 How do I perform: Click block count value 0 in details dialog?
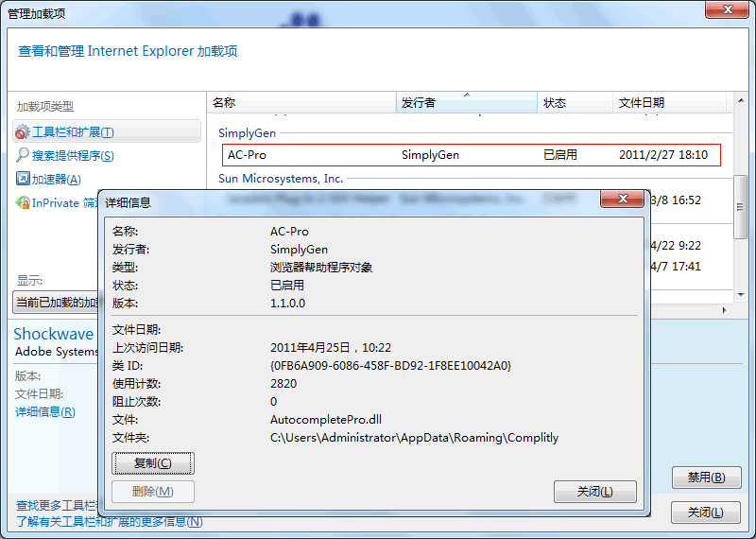pyautogui.click(x=273, y=402)
